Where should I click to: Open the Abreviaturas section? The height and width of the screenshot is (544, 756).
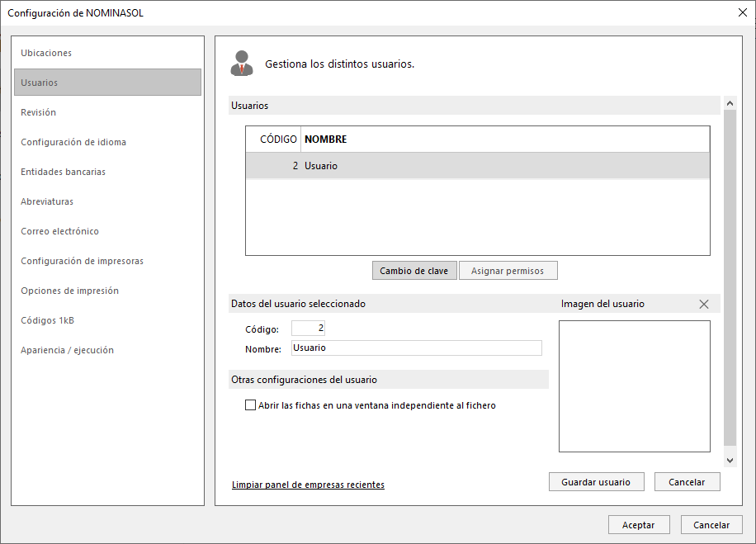[x=47, y=201]
